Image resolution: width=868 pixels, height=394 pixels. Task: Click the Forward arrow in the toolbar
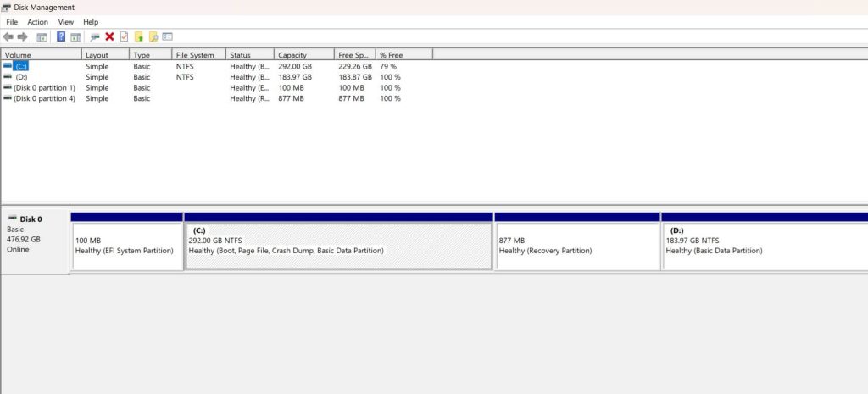pos(22,37)
